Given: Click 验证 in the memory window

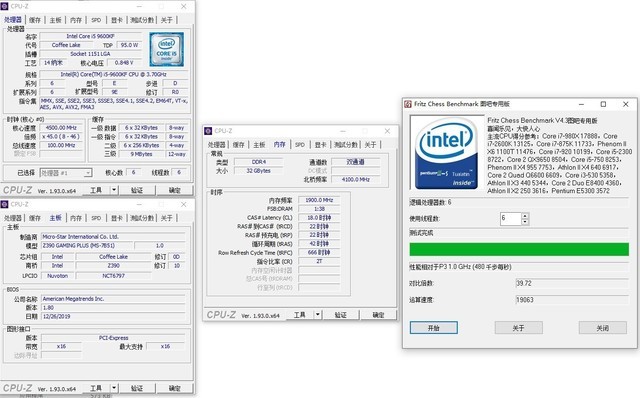Looking at the screenshot, I should [340, 315].
